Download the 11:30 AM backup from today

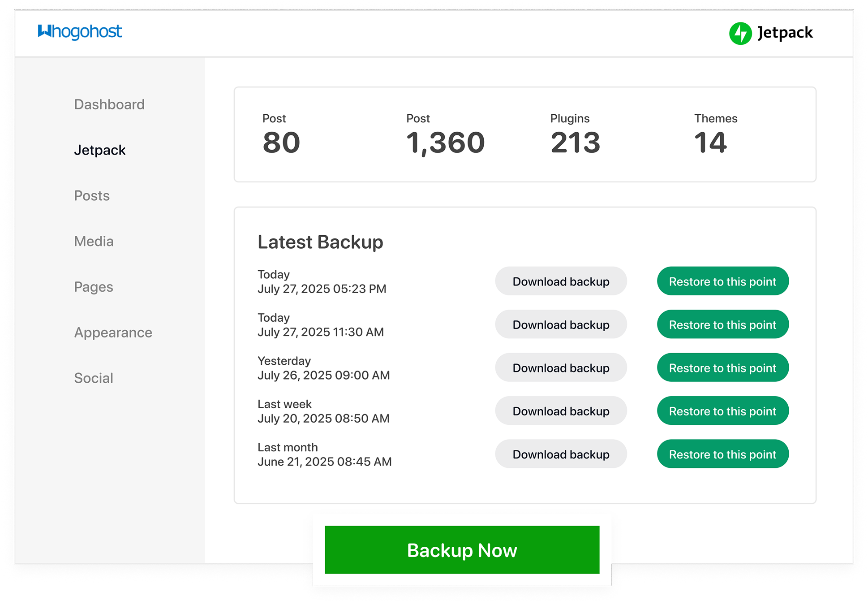point(561,324)
